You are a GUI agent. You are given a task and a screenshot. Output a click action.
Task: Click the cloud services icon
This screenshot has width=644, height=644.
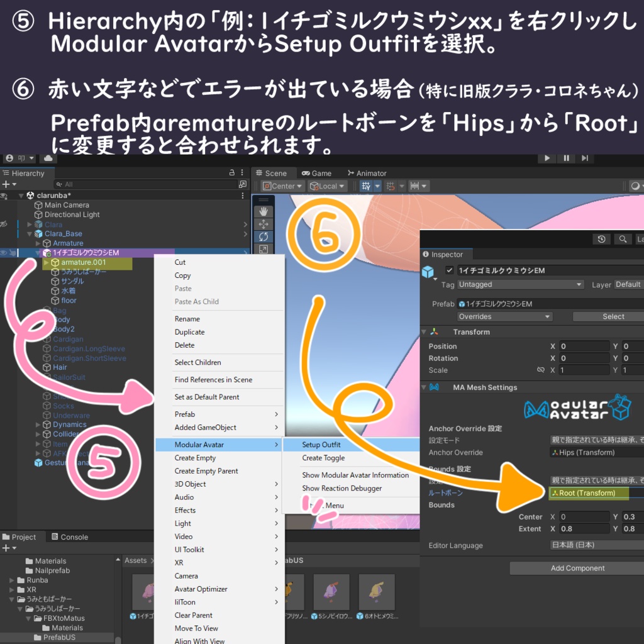pyautogui.click(x=48, y=158)
